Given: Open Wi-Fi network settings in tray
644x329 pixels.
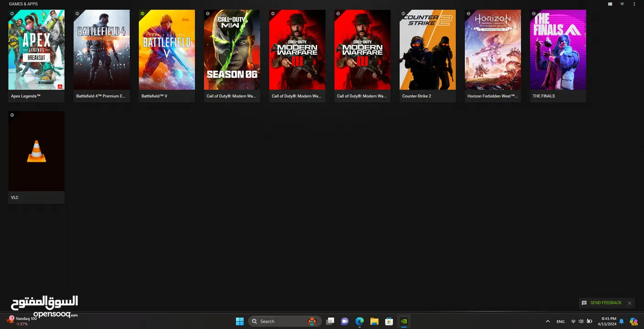Looking at the screenshot, I should point(573,322).
